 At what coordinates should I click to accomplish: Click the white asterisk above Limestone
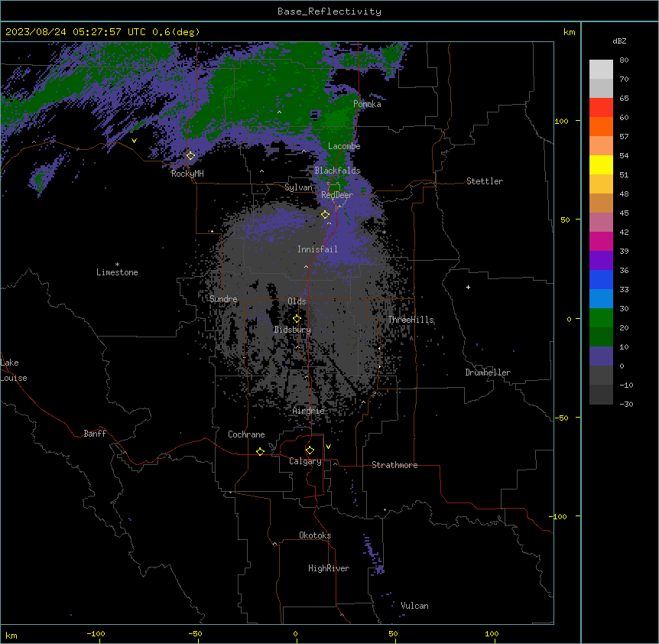pos(117,265)
